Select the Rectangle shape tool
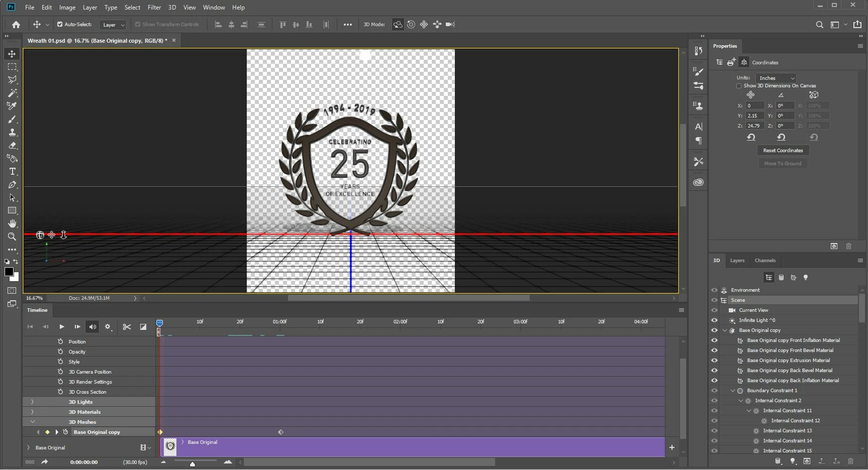Image resolution: width=868 pixels, height=470 pixels. [12, 211]
